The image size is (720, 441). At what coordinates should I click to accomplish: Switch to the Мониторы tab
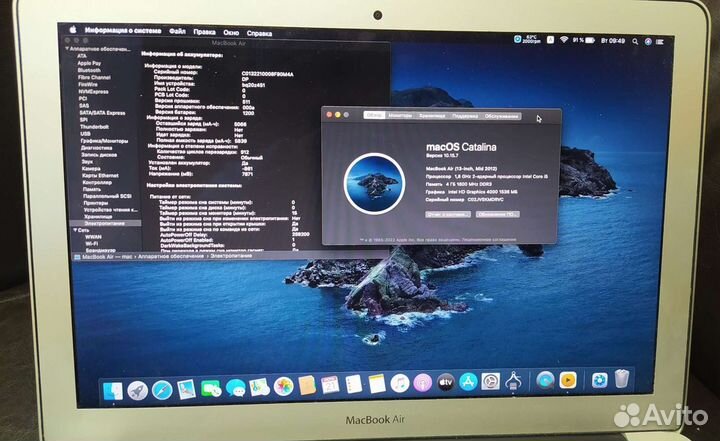click(400, 115)
